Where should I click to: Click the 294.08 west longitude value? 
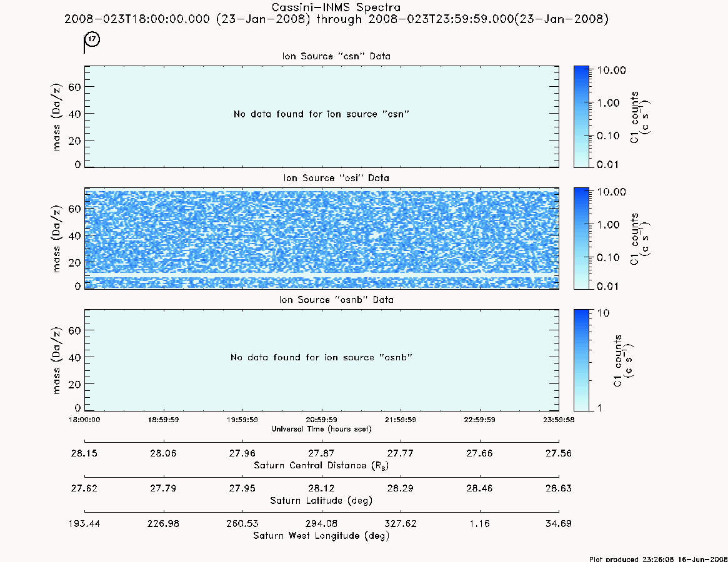pos(321,524)
